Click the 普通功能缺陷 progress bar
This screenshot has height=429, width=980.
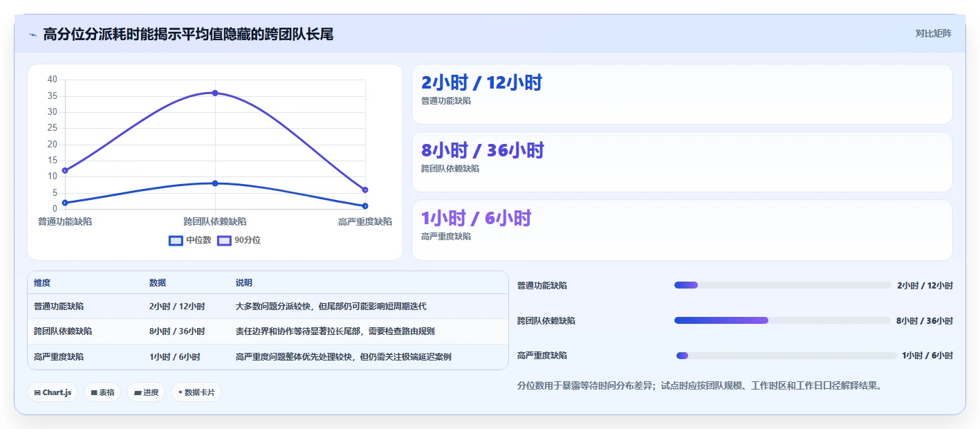click(783, 285)
